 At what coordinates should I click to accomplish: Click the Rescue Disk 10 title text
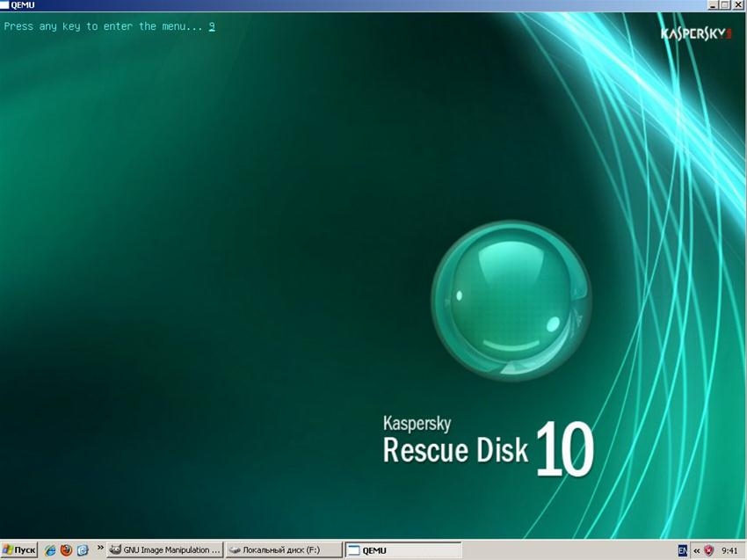[489, 449]
